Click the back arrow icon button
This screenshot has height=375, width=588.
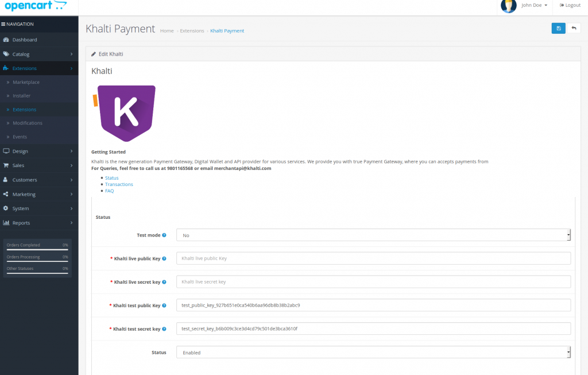[574, 28]
